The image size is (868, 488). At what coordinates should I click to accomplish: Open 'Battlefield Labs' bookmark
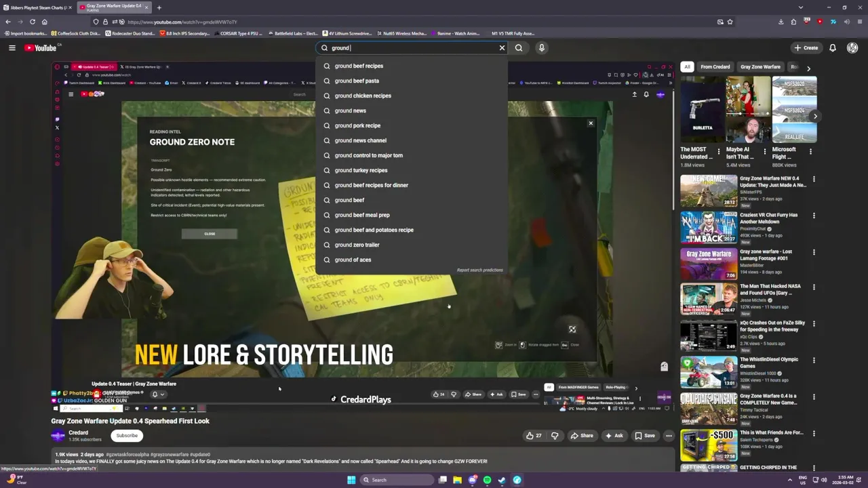(292, 33)
